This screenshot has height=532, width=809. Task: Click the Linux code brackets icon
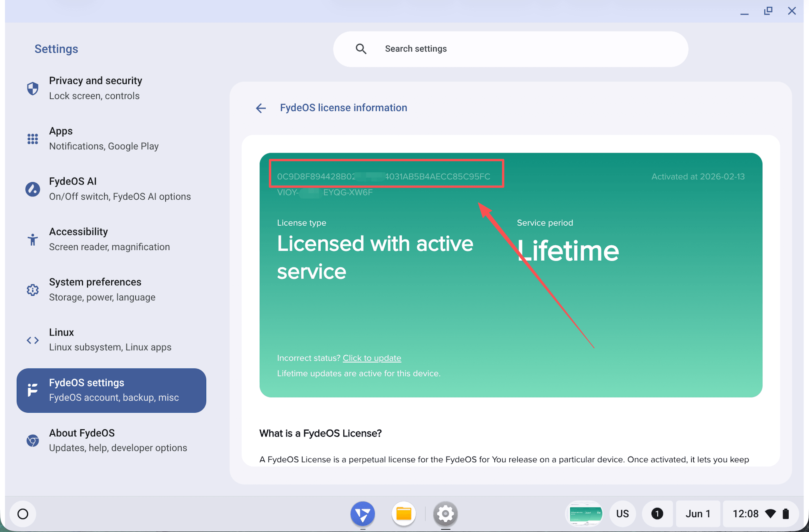(33, 340)
